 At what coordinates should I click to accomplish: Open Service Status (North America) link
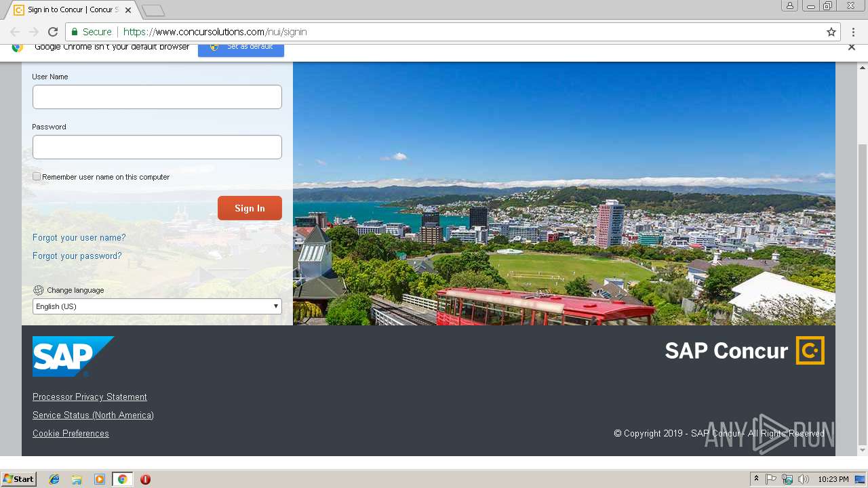[93, 415]
